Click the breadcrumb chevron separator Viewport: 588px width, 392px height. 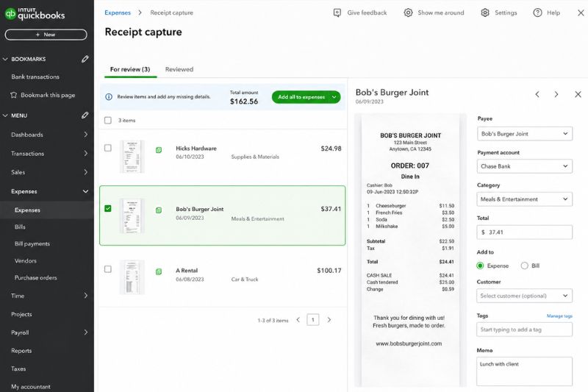140,13
